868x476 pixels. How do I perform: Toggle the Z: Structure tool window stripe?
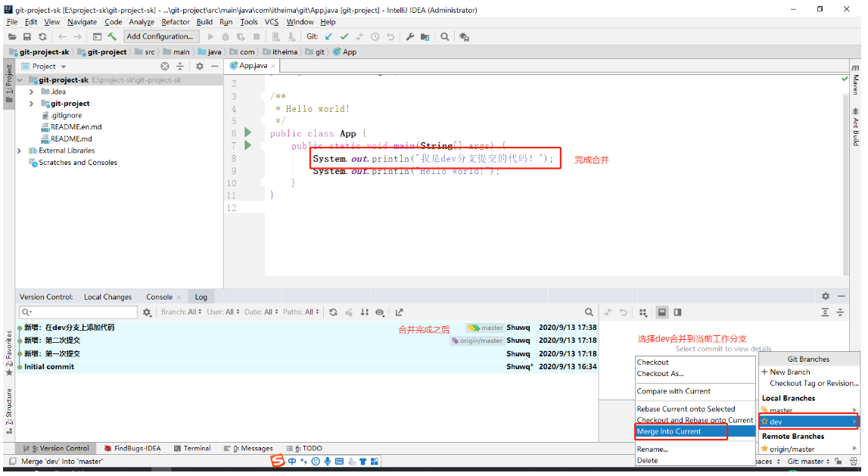click(9, 411)
